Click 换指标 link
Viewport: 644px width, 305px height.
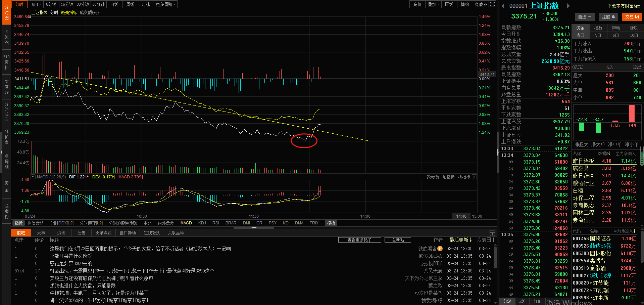pyautogui.click(x=464, y=177)
